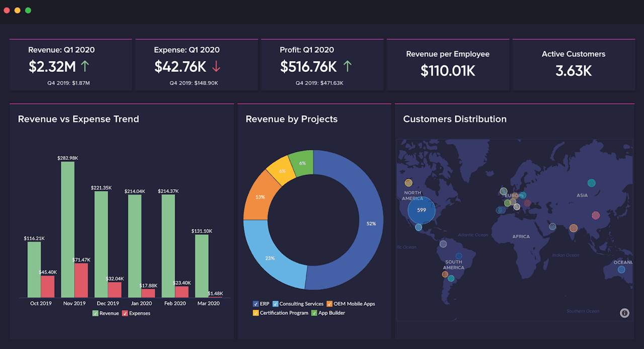
Task: Click the green up arrow beside Profit $516.76K
Action: [x=347, y=66]
